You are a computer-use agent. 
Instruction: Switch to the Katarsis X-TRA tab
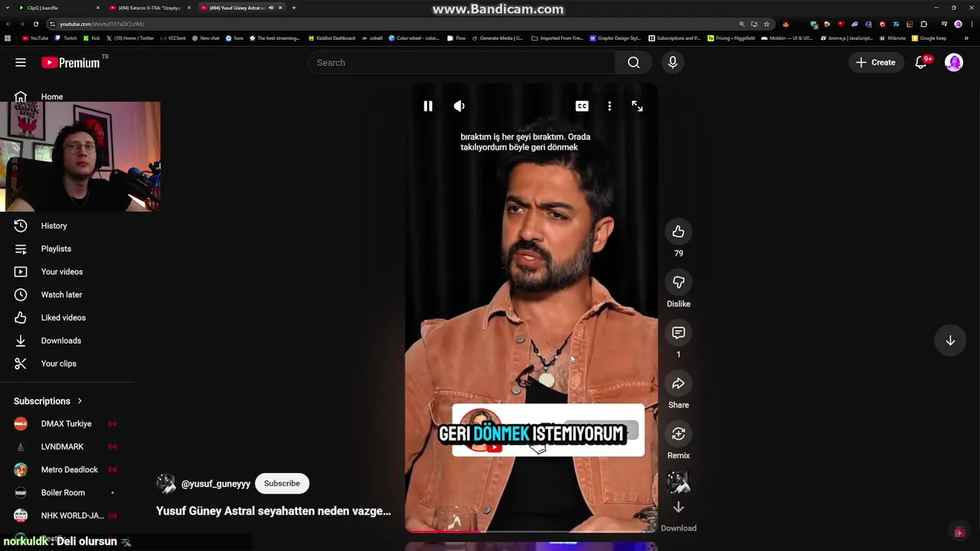[150, 8]
